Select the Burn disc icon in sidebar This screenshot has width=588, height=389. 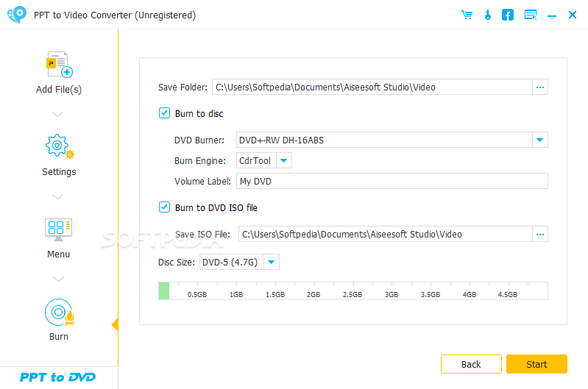tap(60, 313)
